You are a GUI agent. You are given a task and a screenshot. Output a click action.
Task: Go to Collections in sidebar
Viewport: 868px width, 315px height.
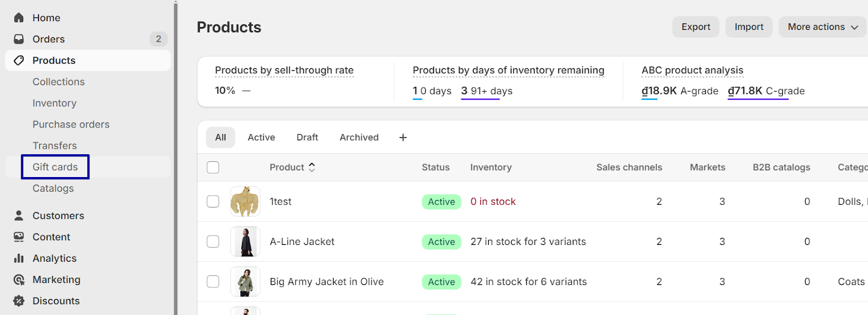point(59,82)
